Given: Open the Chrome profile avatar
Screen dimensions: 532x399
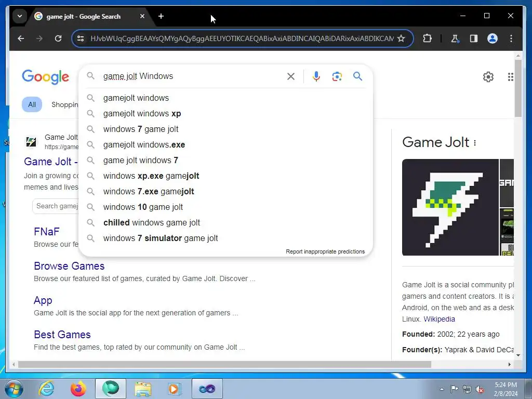Looking at the screenshot, I should [493, 38].
